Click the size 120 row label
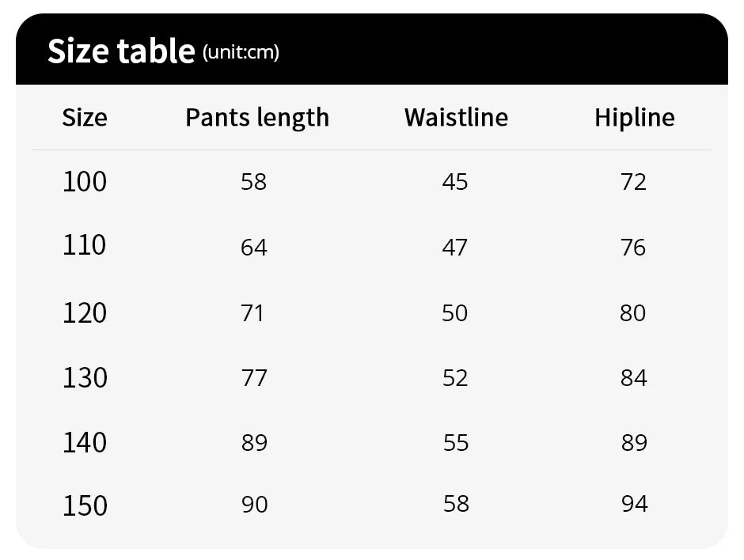The width and height of the screenshot is (744, 560). pos(85,312)
